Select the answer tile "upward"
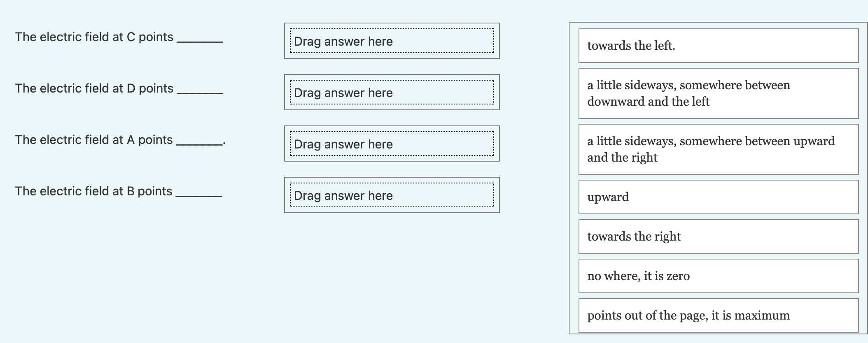 [719, 197]
